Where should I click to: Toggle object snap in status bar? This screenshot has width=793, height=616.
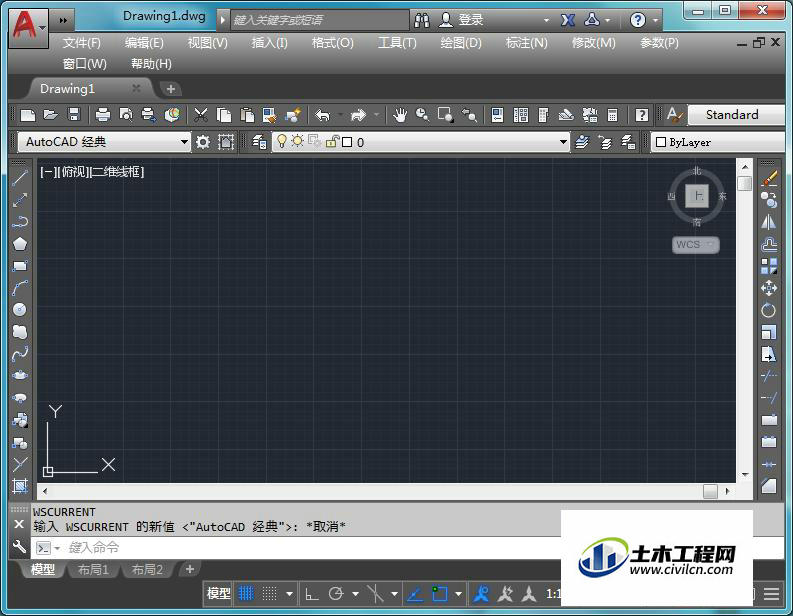click(x=439, y=594)
